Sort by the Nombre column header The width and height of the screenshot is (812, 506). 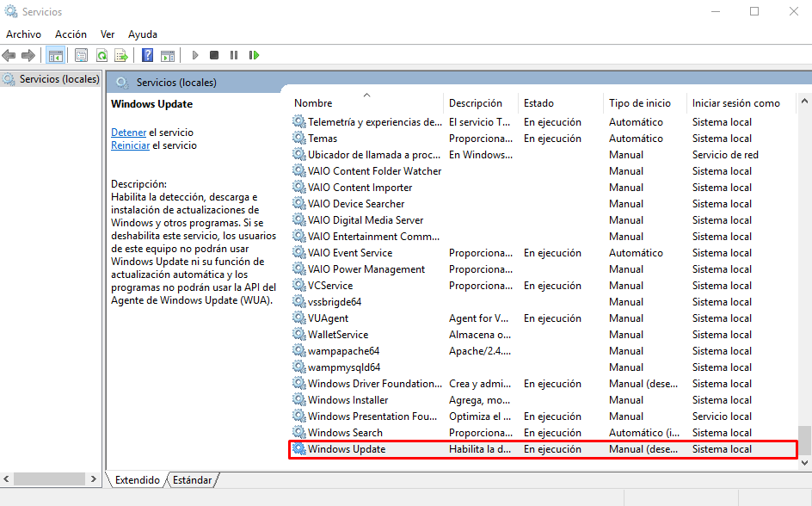pyautogui.click(x=366, y=103)
